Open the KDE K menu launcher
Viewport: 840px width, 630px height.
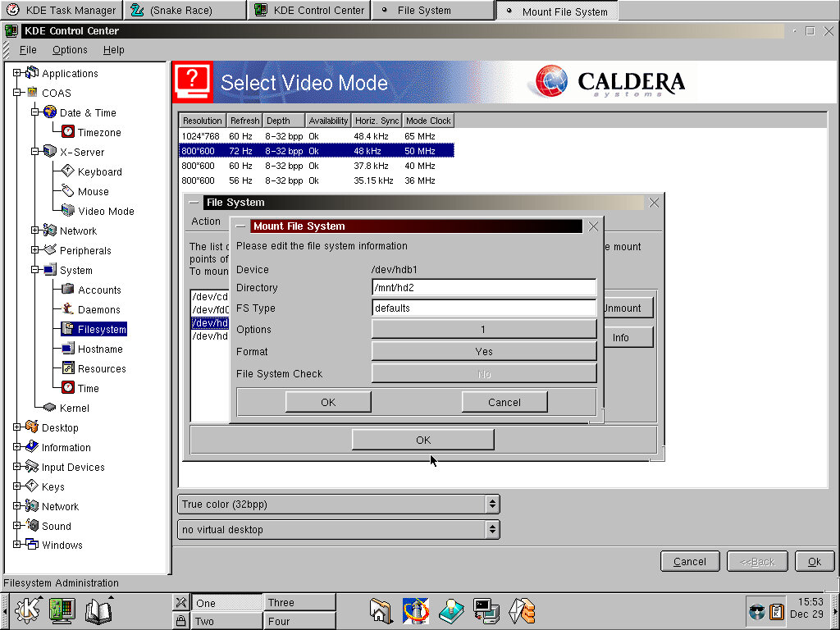[x=27, y=610]
